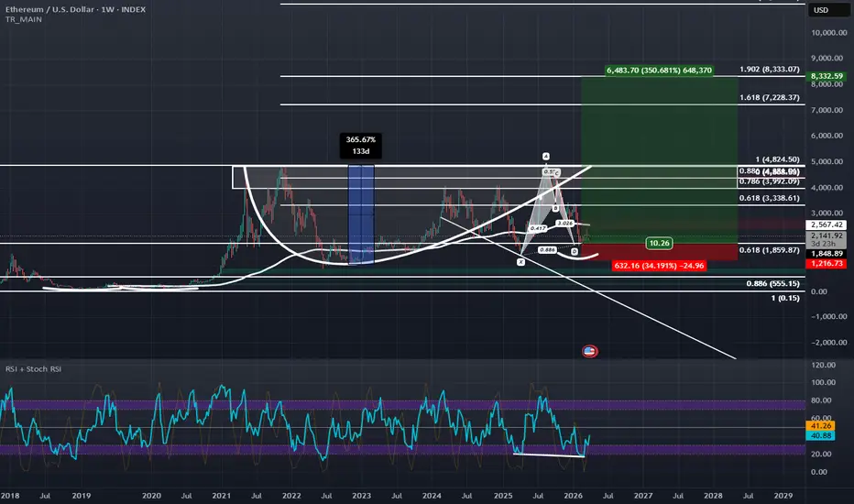Image resolution: width=854 pixels, height=504 pixels.
Task: Click the 80.00 level on RSI axis
Action: [821, 400]
